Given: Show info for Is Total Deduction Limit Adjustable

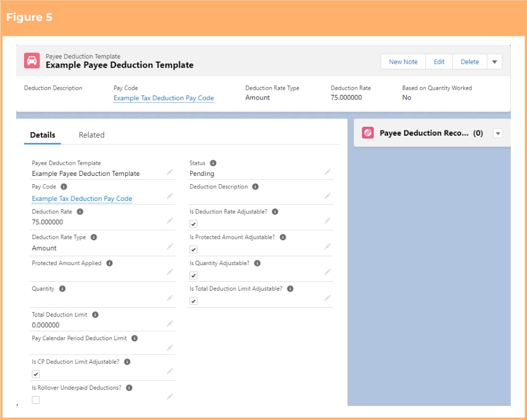Looking at the screenshot, I should point(290,289).
